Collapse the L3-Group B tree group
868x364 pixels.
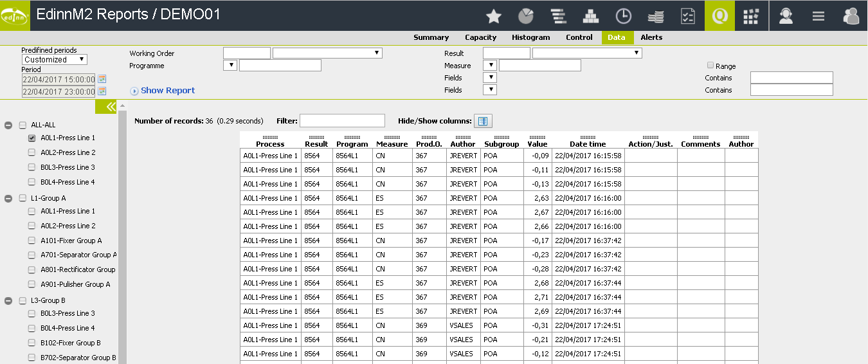(x=8, y=300)
